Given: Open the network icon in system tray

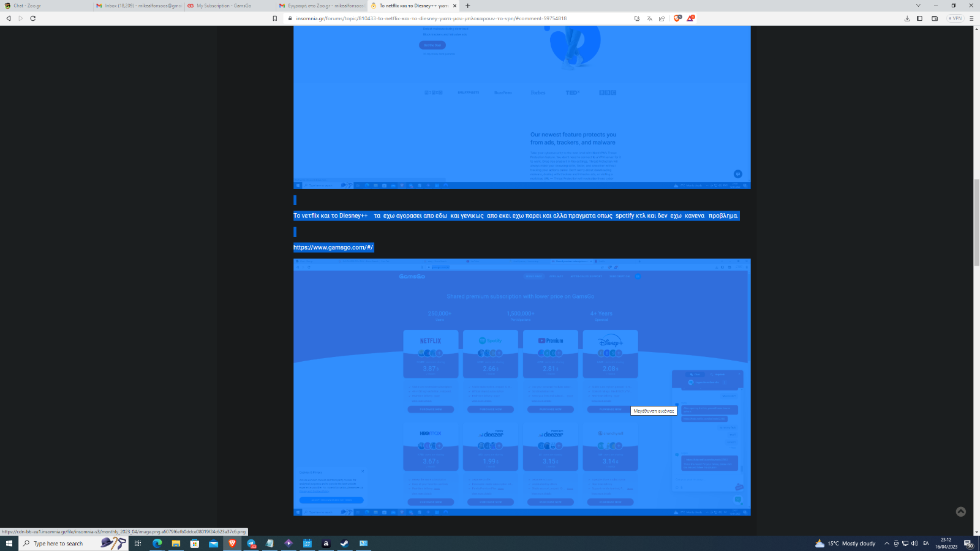Looking at the screenshot, I should pos(905,543).
